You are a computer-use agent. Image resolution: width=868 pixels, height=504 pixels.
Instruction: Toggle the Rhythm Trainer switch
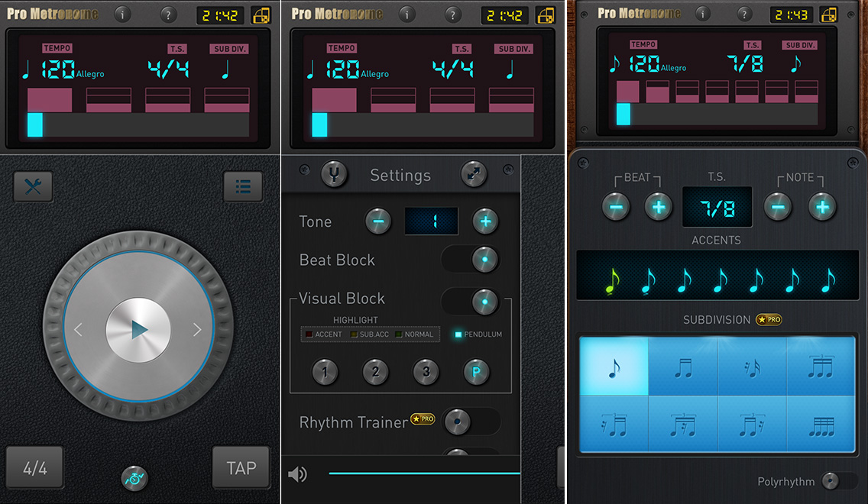(x=471, y=422)
